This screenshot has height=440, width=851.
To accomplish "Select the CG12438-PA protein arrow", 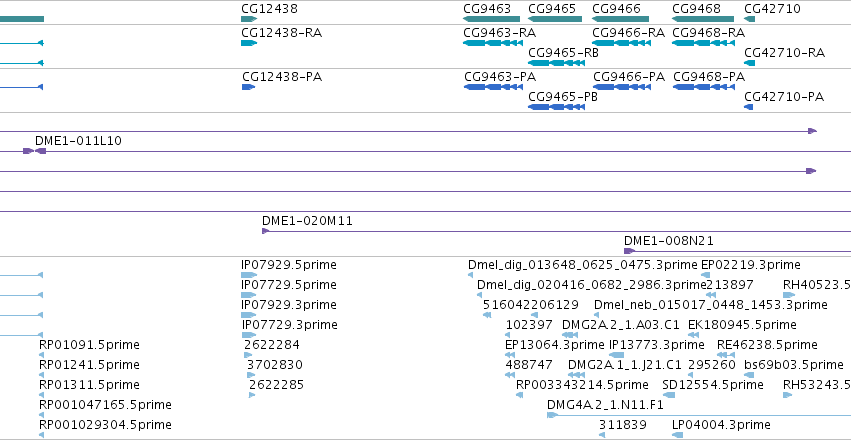I will pyautogui.click(x=249, y=87).
